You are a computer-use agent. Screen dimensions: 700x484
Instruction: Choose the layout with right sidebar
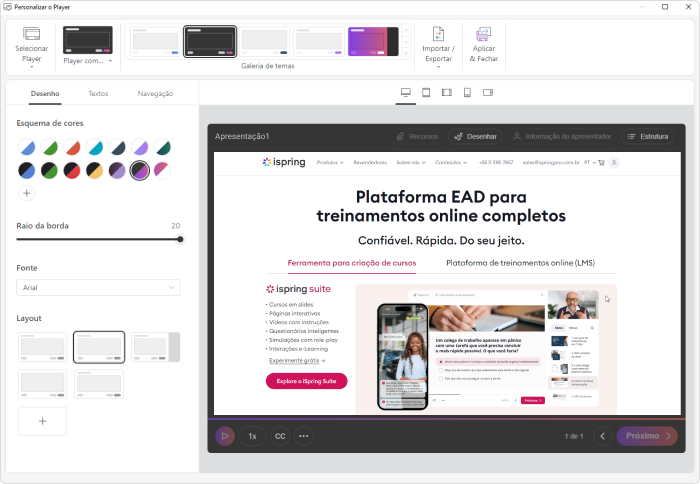pyautogui.click(x=155, y=347)
